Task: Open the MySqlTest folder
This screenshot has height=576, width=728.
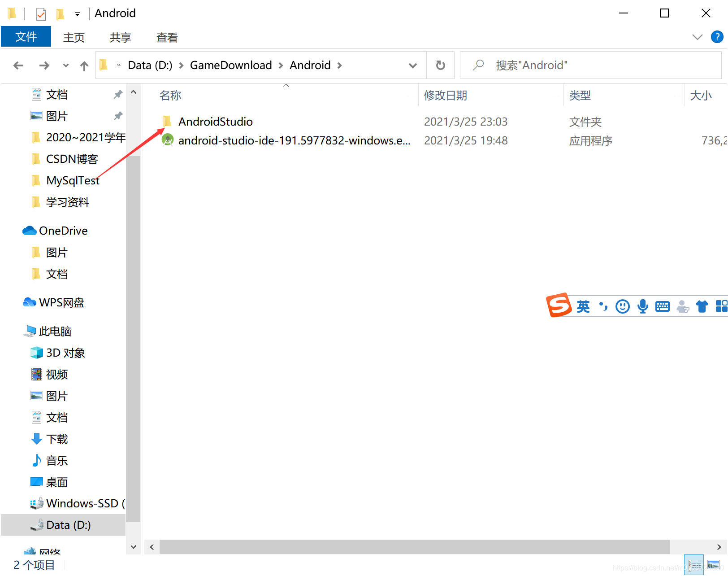Action: pos(73,180)
